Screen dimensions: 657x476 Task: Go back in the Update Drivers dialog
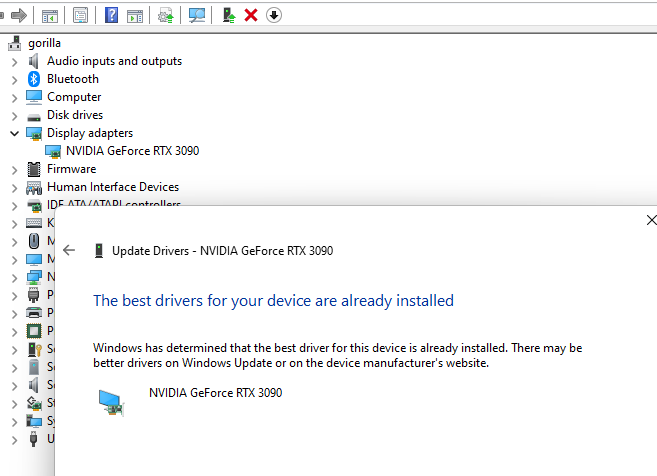[x=69, y=251]
